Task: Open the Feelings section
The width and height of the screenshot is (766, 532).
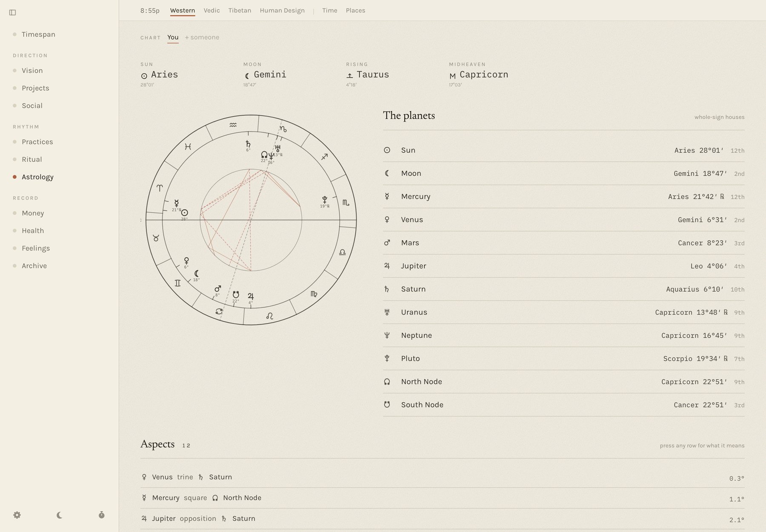Action: point(36,248)
